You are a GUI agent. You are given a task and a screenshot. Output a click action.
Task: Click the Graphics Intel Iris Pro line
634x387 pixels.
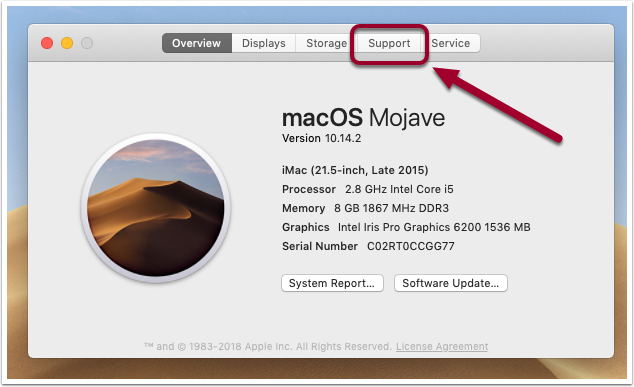[x=406, y=227]
